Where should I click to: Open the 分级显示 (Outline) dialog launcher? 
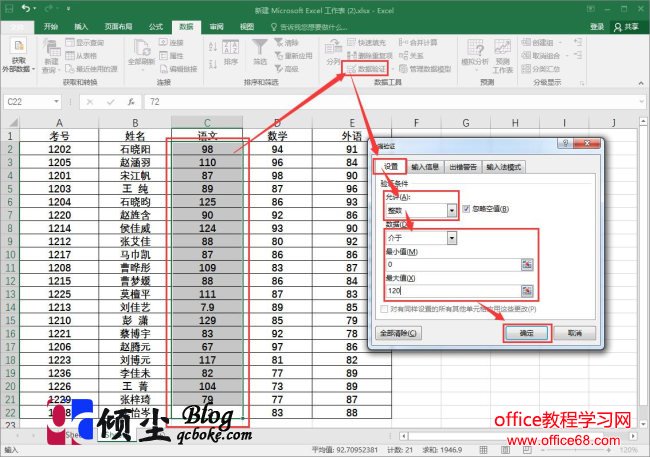coord(582,83)
